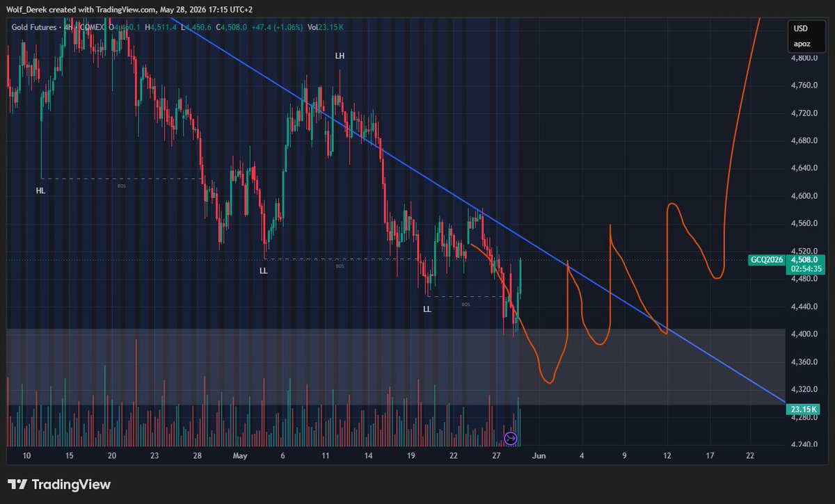This screenshot has width=835, height=504.
Task: Click the May label on time axis
Action: tap(240, 456)
